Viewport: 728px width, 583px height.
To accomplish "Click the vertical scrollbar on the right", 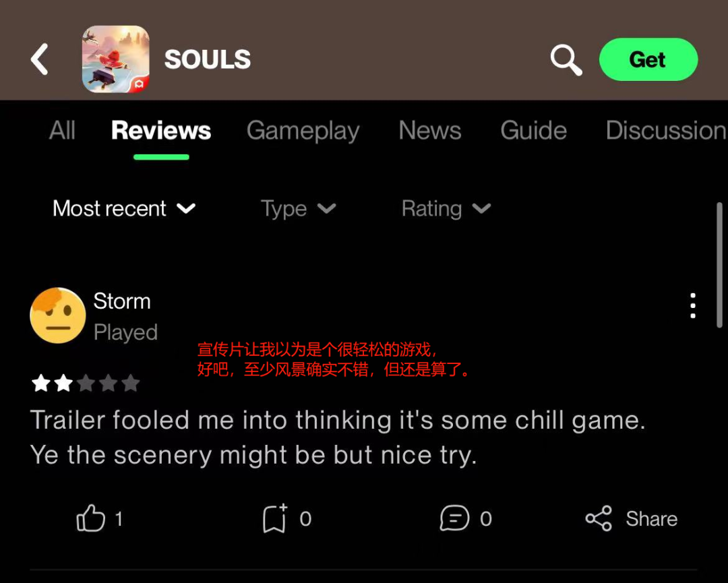I will pyautogui.click(x=720, y=265).
